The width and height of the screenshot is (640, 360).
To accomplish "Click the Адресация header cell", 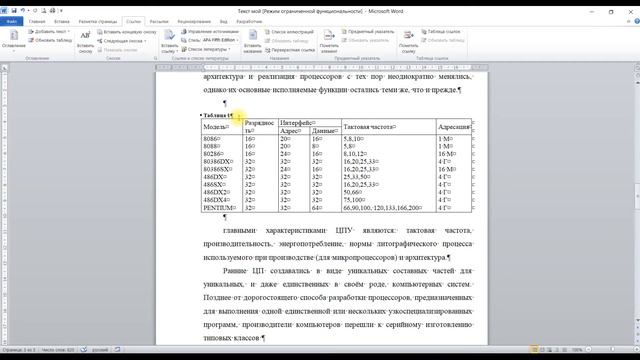I will [454, 127].
